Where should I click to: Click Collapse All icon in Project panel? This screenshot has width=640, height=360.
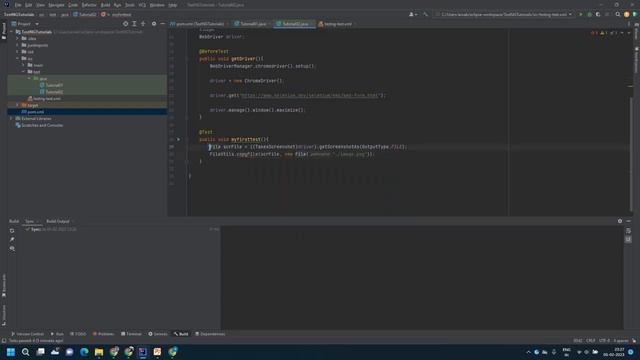point(143,24)
